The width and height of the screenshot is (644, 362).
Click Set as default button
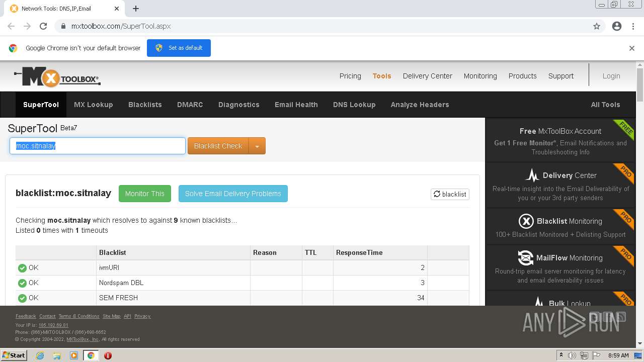pos(179,48)
